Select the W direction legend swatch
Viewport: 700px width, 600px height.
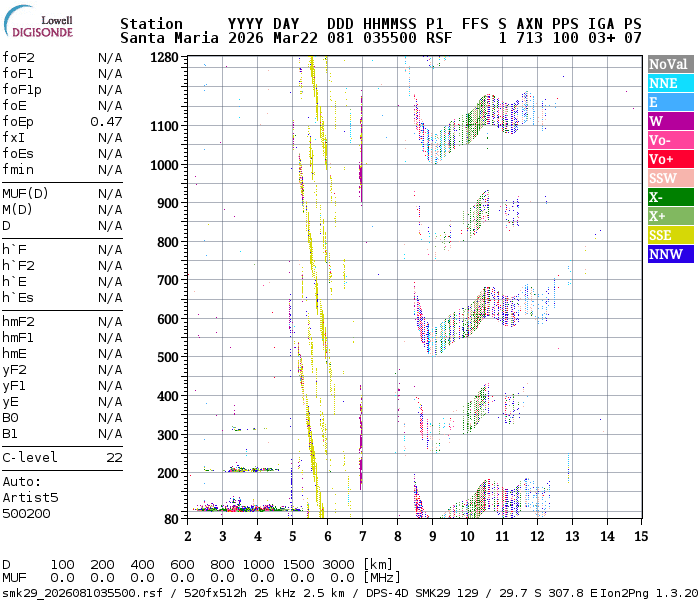pyautogui.click(x=671, y=121)
